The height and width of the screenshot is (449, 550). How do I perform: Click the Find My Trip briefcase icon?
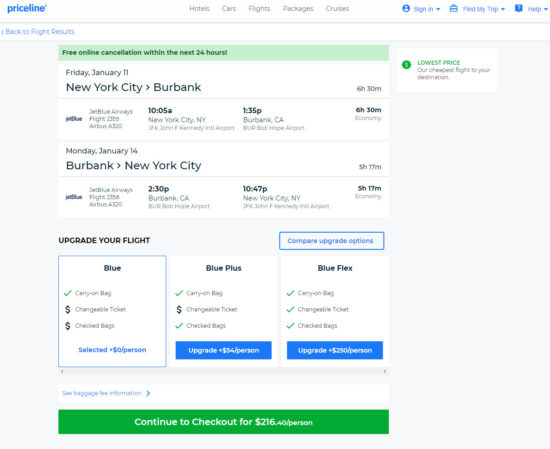tap(454, 8)
